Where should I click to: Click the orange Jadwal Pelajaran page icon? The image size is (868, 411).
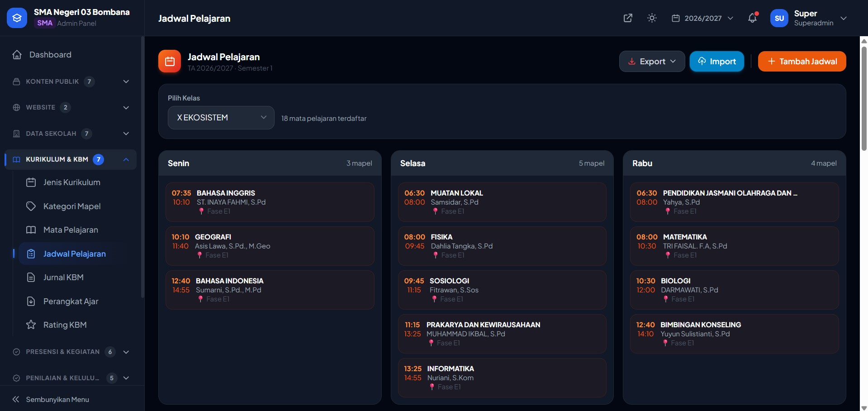[x=170, y=61]
